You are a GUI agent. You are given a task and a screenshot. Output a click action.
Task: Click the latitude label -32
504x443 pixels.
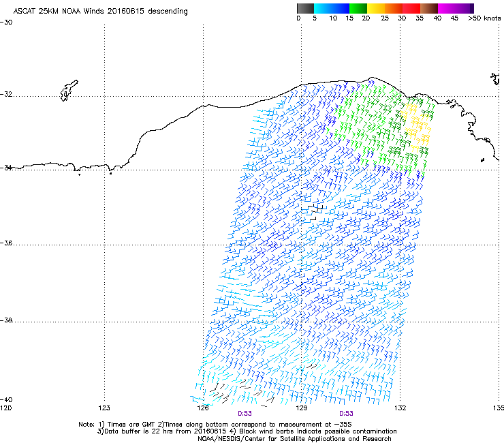[6, 94]
